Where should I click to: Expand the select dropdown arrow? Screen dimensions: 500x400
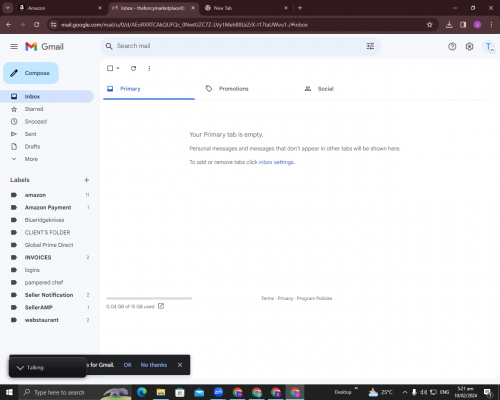(x=118, y=68)
